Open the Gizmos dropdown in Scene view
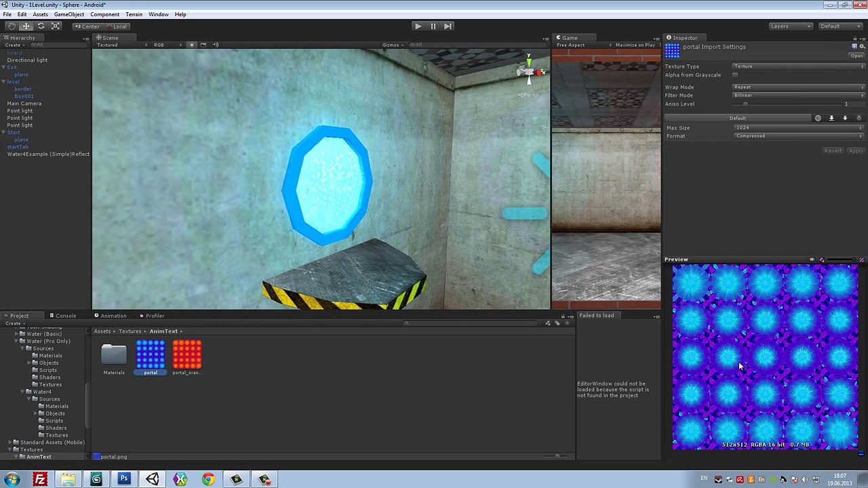Screen dimensions: 868x488 [393, 45]
